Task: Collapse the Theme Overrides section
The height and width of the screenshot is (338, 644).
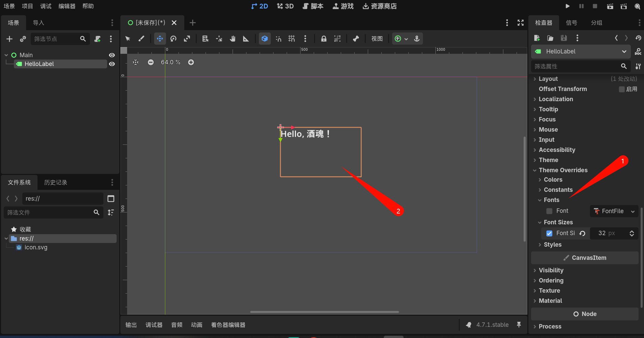Action: 563,170
